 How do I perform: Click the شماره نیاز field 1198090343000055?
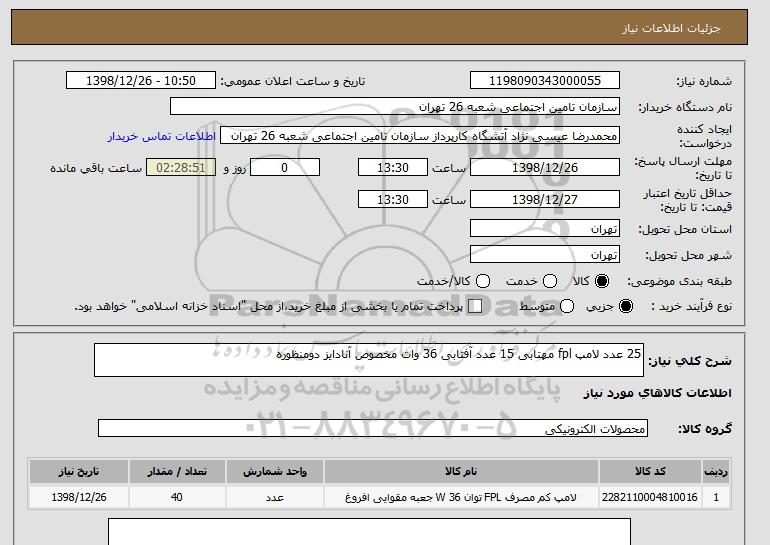545,81
